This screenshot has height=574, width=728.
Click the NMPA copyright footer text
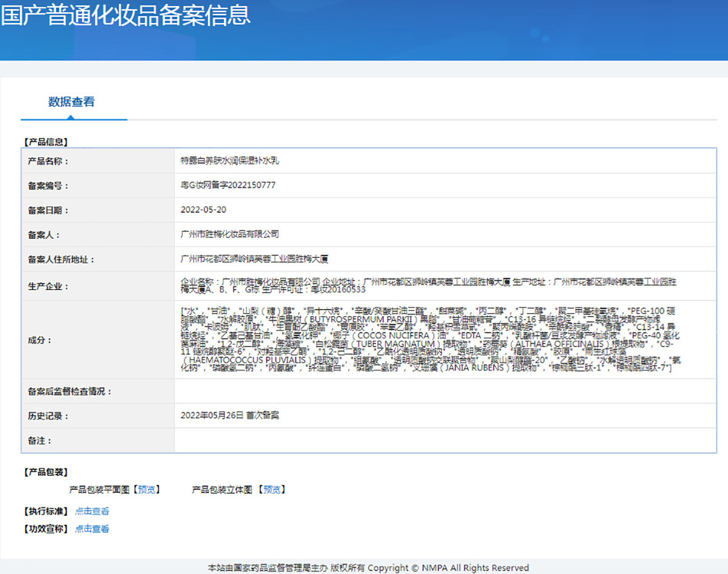tap(368, 568)
